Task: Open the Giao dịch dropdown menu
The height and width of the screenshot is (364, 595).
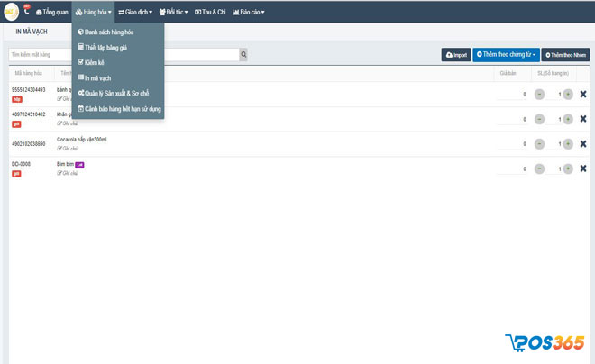Action: click(135, 12)
